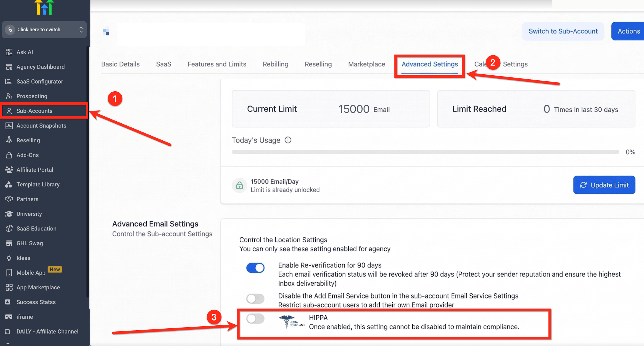644x346 pixels.
Task: Toggle Disable Add Email Service button switch
Action: (255, 299)
